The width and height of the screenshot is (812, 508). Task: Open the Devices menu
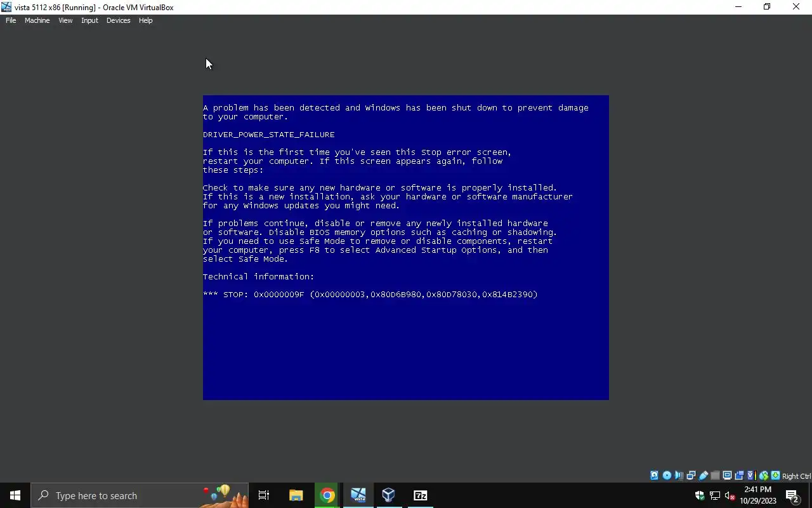118,20
